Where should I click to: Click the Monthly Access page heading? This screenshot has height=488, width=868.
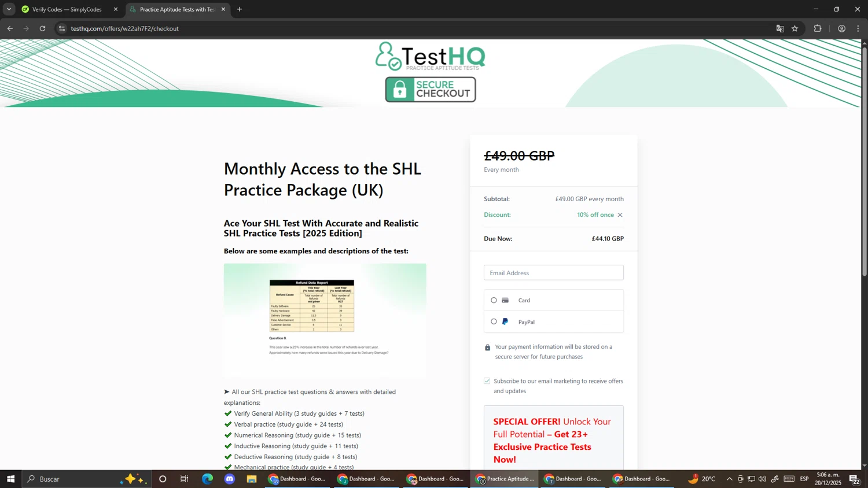[x=322, y=179]
